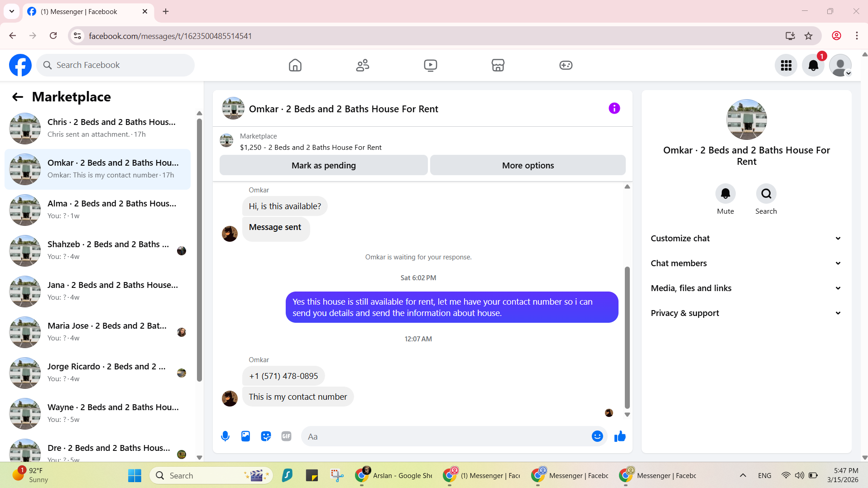Open the GIF picker

286,436
